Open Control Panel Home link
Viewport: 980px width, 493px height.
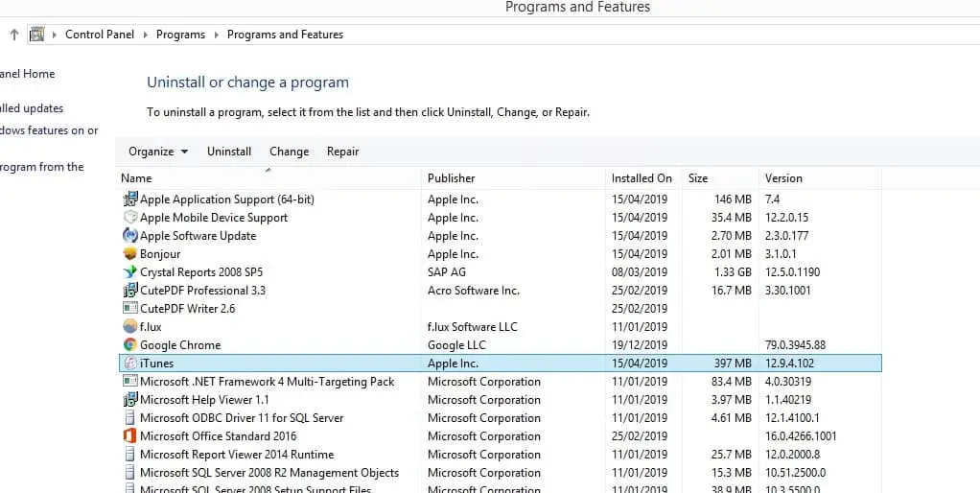tap(27, 74)
